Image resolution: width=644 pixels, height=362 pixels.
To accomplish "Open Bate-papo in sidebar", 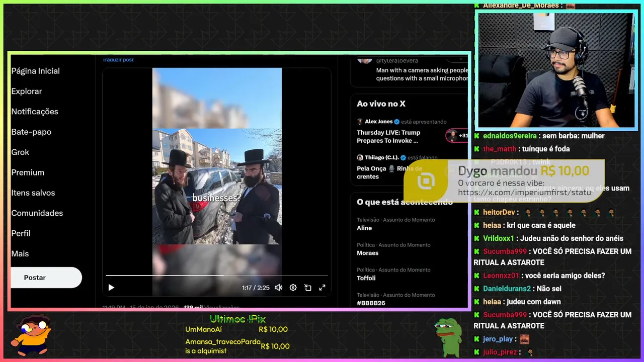I will pyautogui.click(x=31, y=132).
